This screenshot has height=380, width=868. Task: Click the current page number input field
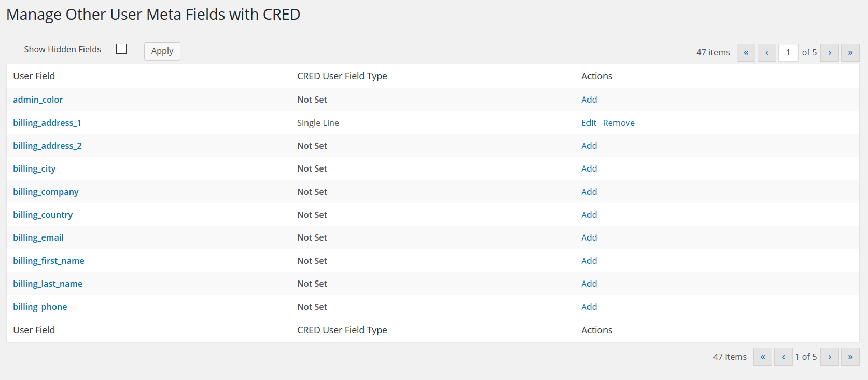pyautogui.click(x=788, y=52)
